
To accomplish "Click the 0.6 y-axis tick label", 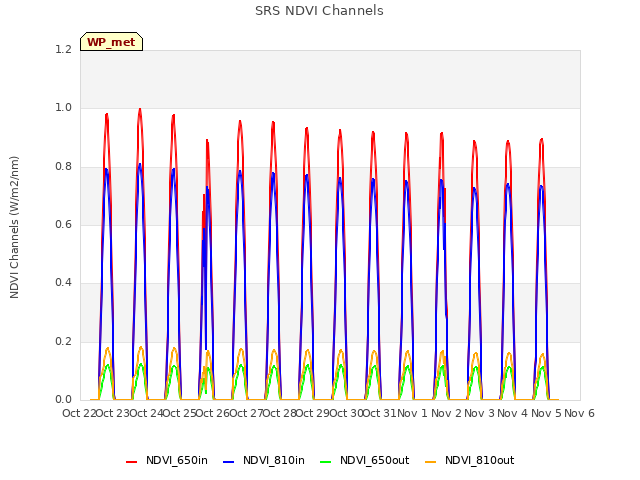I will pos(63,224).
